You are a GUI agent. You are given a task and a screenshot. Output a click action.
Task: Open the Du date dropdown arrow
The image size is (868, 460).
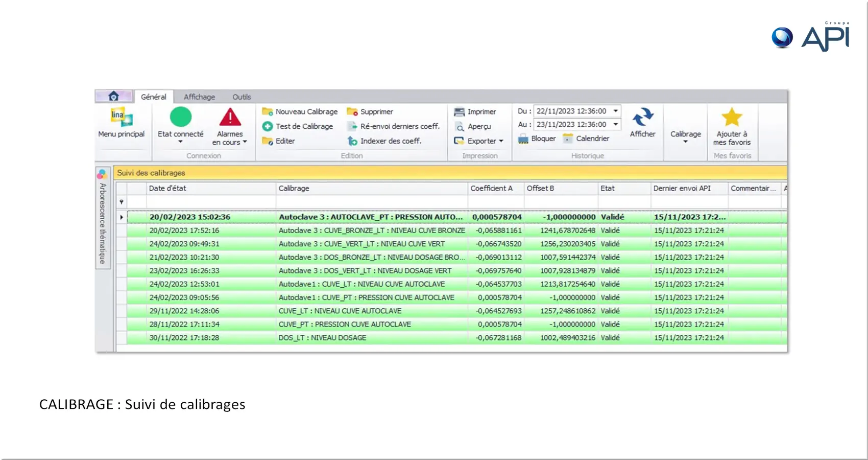pos(616,111)
